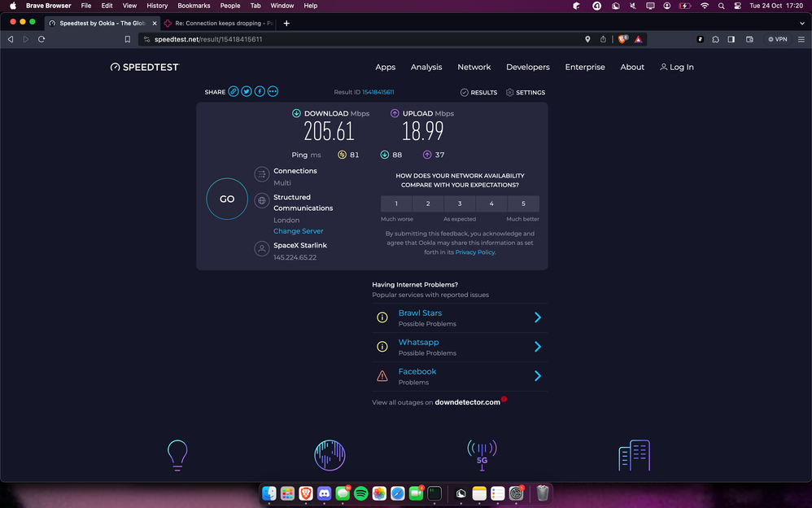Open more sharing options via the ellipsis icon

(273, 91)
